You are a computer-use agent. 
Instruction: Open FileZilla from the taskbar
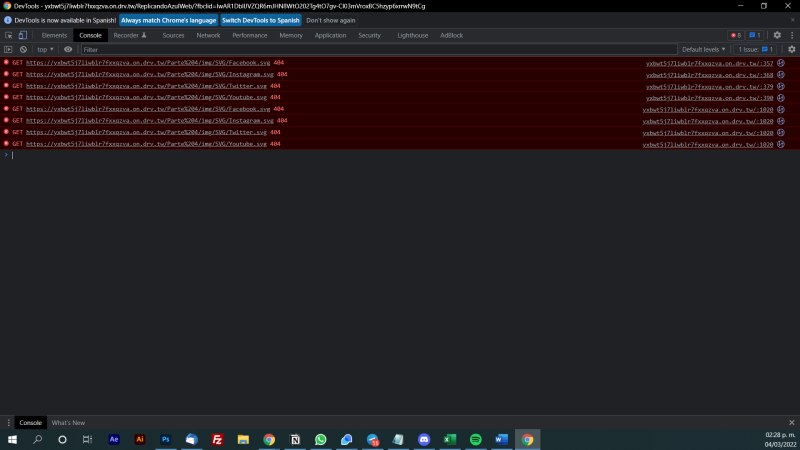[217, 439]
